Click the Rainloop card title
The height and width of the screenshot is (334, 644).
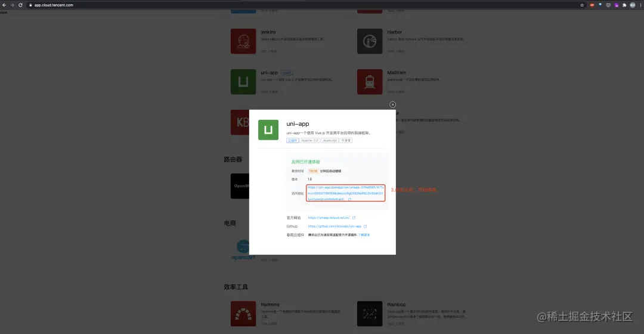click(397, 304)
